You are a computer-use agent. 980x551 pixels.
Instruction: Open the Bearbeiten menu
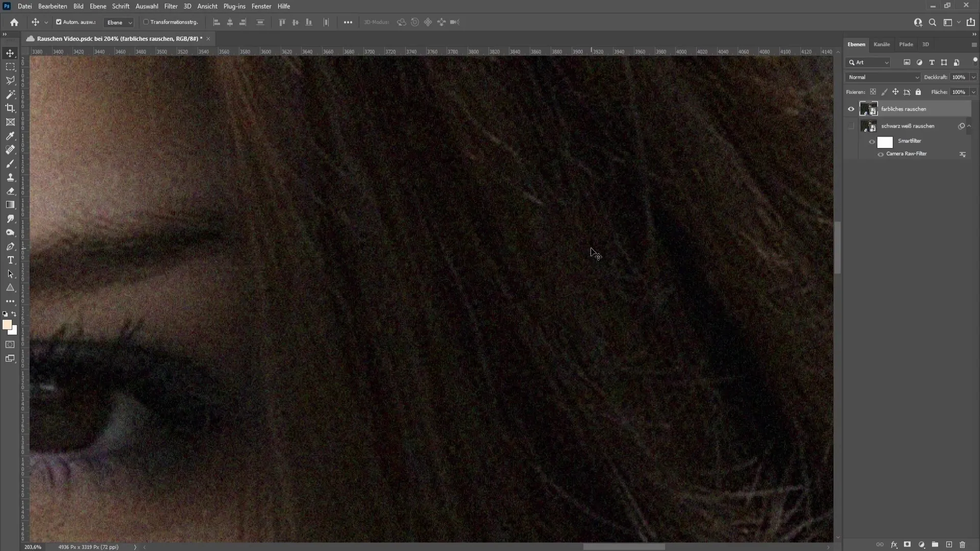52,6
